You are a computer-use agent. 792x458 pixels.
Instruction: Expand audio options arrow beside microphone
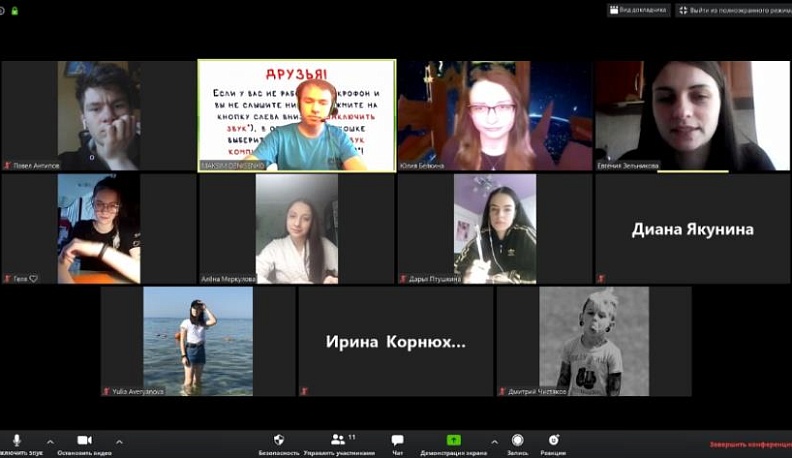pos(50,441)
